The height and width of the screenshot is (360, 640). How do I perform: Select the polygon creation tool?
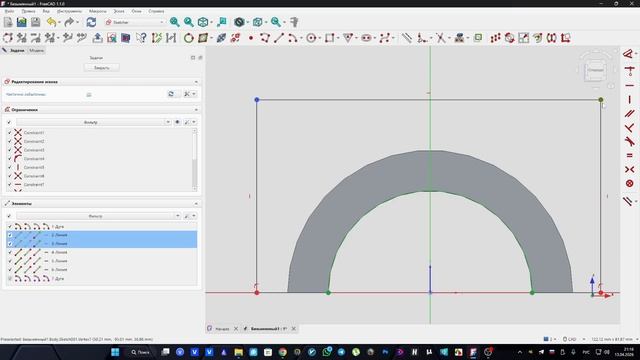click(348, 38)
